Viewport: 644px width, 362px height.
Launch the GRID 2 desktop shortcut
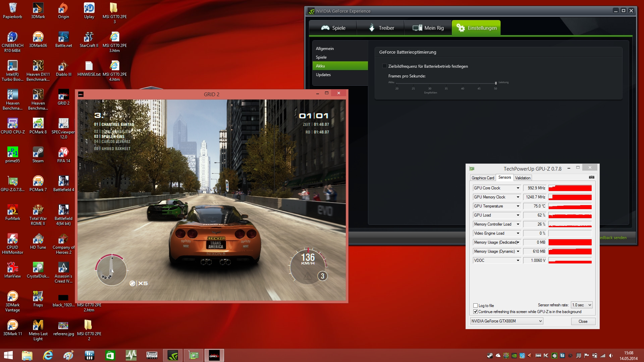63,97
